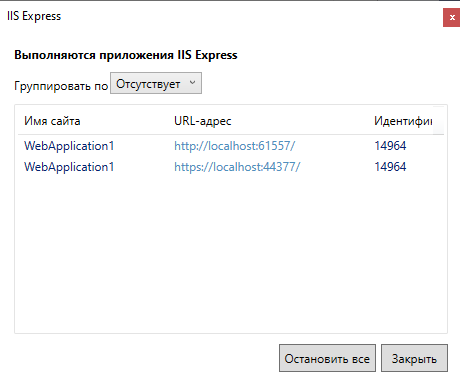The image size is (460, 381).
Task: Select WebApplication1 in the localhost:61557 row
Action: point(69,146)
